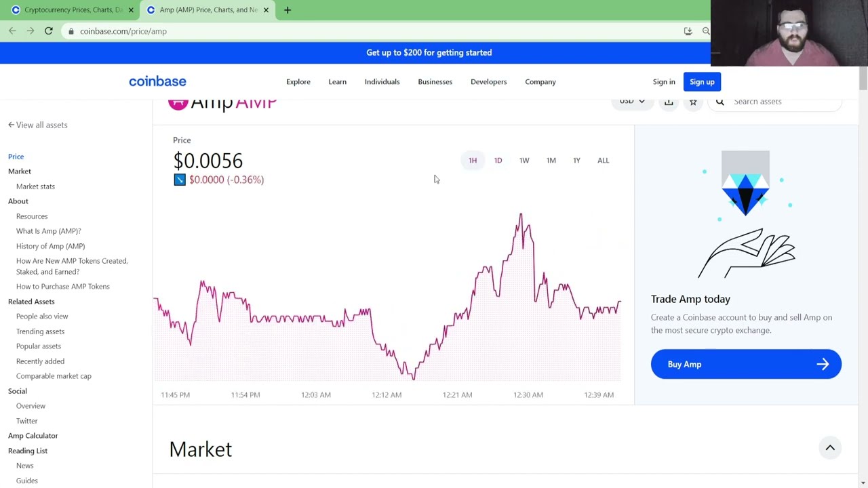Click the Amp logo icon beside title

[x=178, y=103]
